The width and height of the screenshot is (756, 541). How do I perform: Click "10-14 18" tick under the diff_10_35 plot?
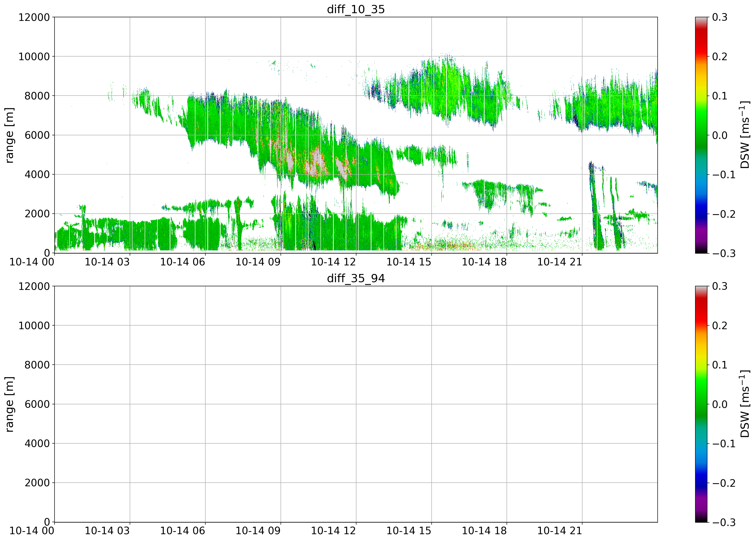[484, 262]
